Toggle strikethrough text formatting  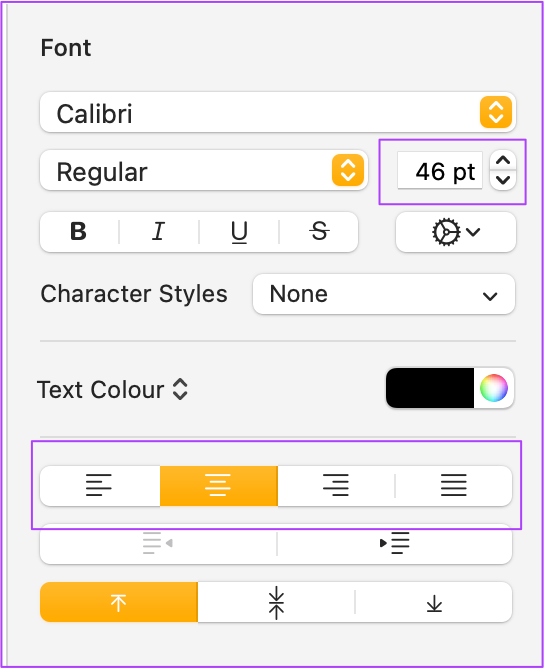click(x=319, y=232)
